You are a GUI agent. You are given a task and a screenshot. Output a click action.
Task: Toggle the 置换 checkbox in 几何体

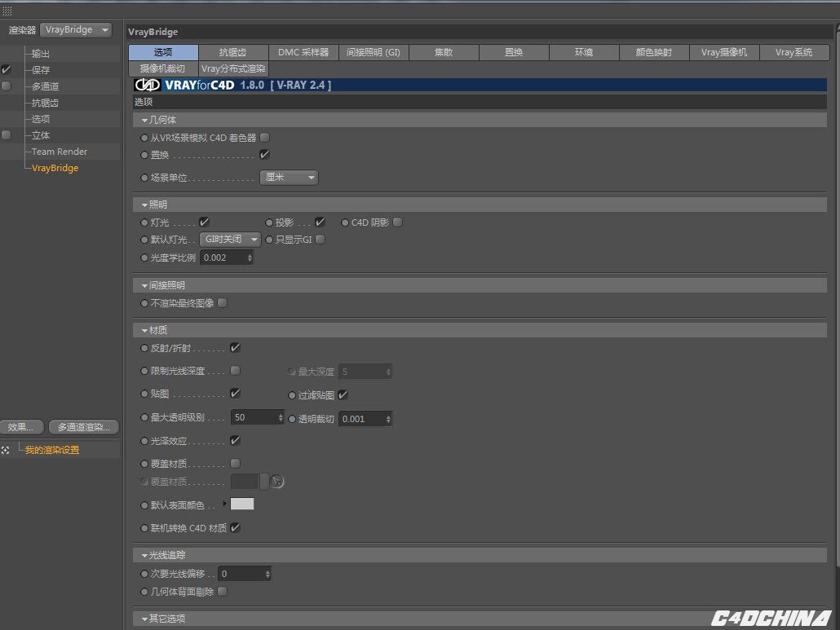point(265,155)
